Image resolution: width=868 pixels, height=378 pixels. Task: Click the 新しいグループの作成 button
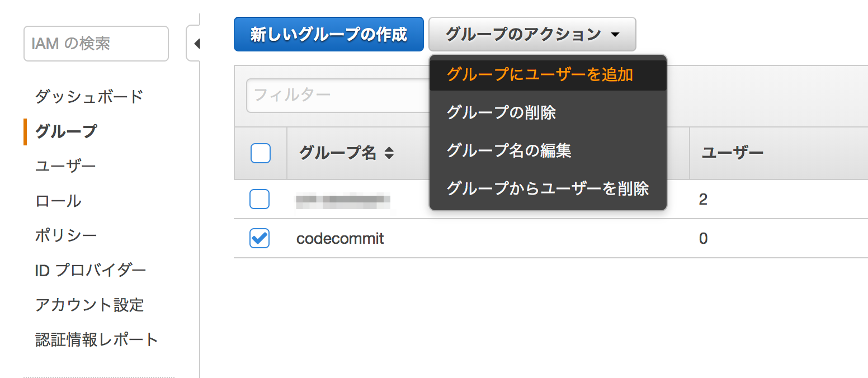pyautogui.click(x=328, y=34)
